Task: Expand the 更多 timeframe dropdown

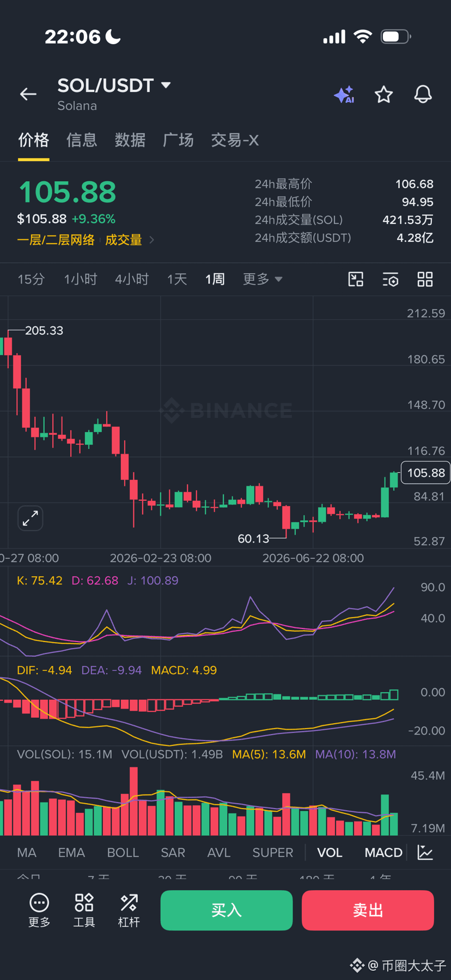Action: point(263,279)
